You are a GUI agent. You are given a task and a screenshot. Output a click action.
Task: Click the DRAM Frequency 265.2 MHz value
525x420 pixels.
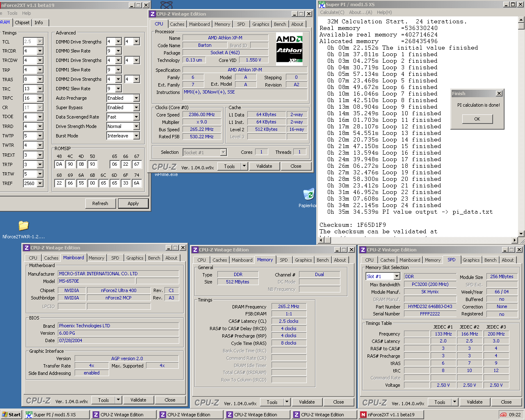(289, 306)
